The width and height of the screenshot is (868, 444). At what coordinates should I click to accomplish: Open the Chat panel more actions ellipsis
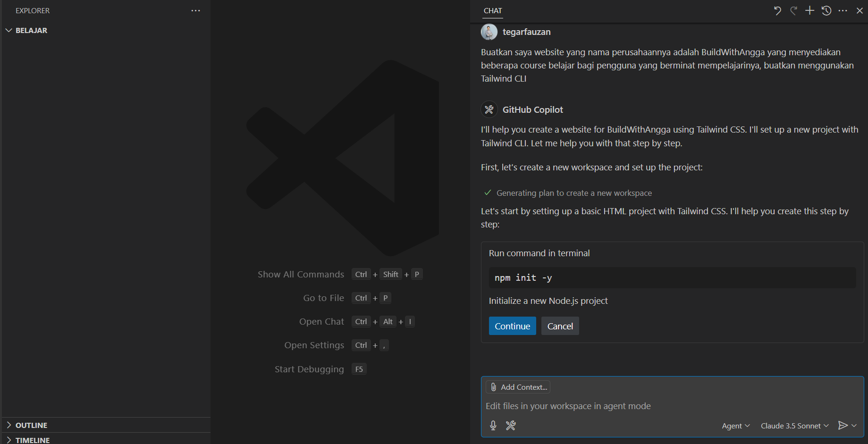point(843,10)
